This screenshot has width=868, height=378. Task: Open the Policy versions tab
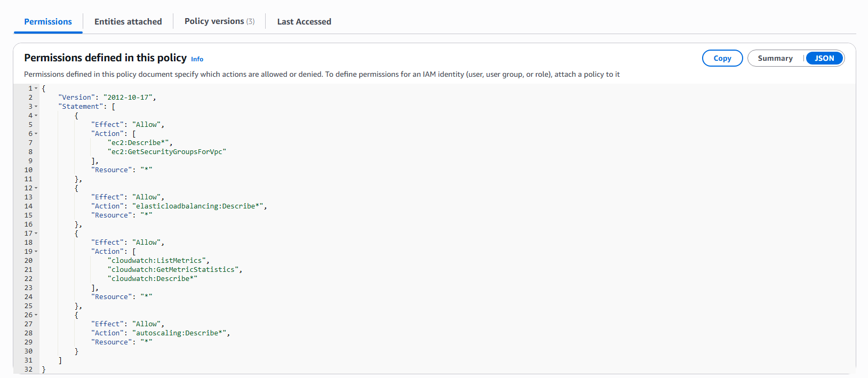pos(215,21)
